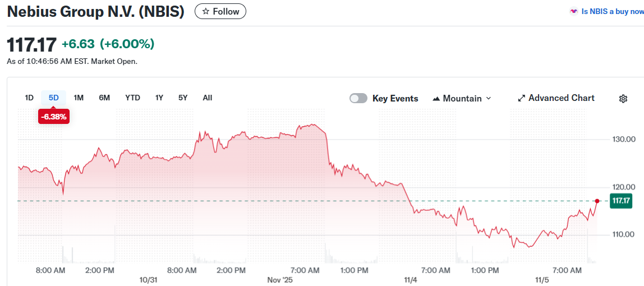Click the red -6.38% change badge
The width and height of the screenshot is (644, 286).
(54, 117)
